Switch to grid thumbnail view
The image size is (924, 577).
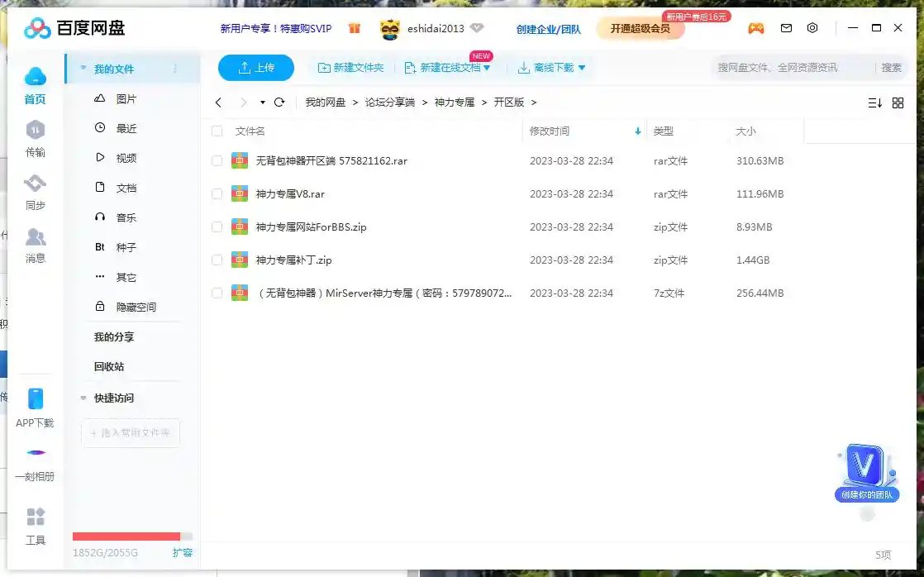coord(898,103)
